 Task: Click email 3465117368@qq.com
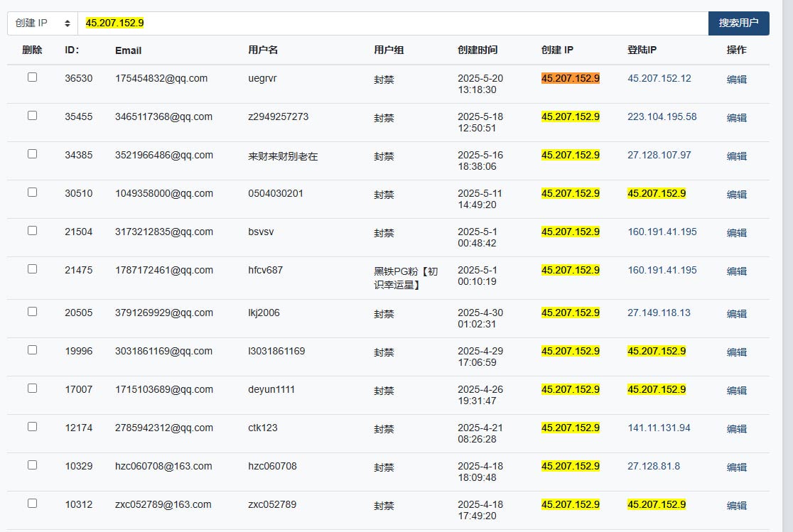tap(164, 116)
